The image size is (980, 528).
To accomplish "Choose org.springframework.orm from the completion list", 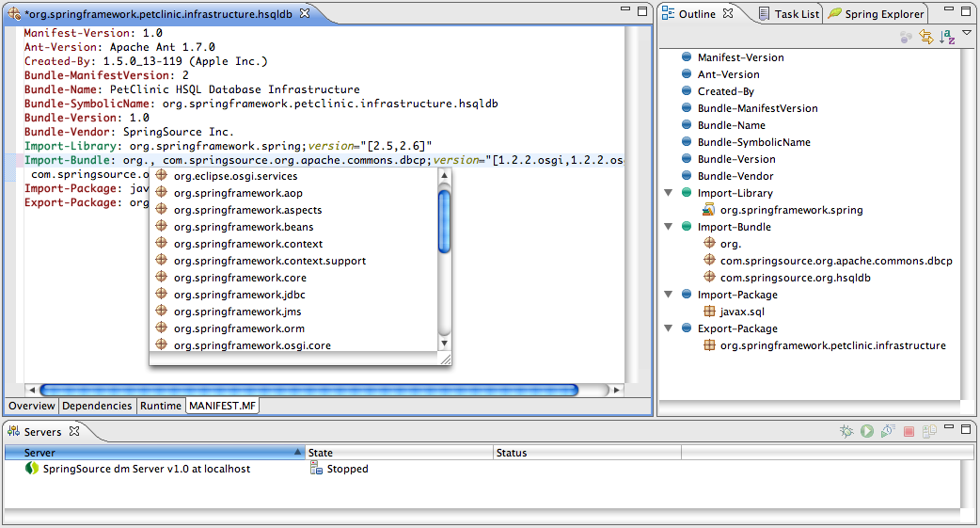I will [293, 328].
